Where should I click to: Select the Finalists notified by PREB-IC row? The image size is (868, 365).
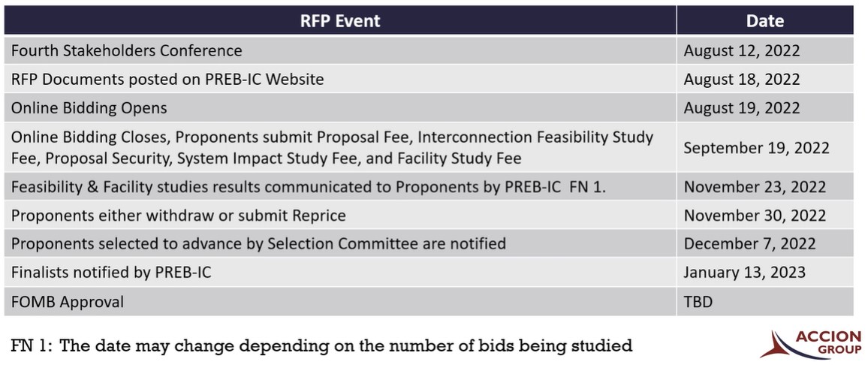111,273
